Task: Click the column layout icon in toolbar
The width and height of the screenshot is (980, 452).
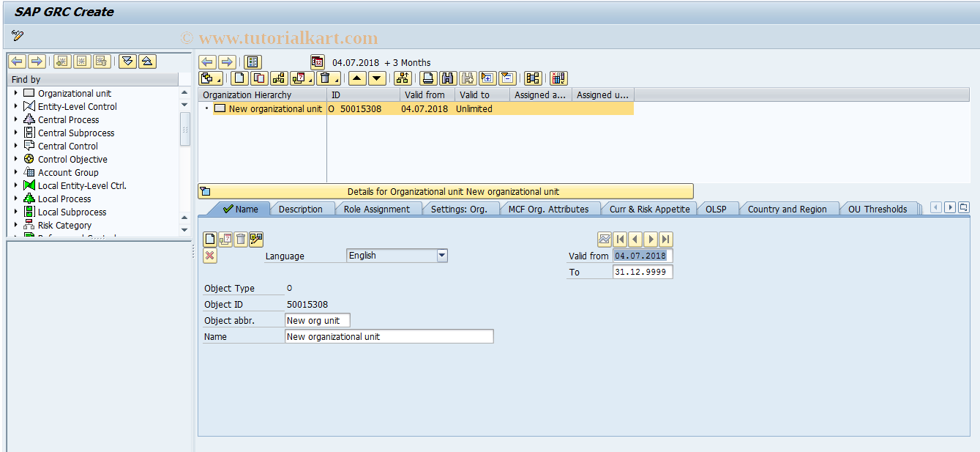Action: coord(533,78)
